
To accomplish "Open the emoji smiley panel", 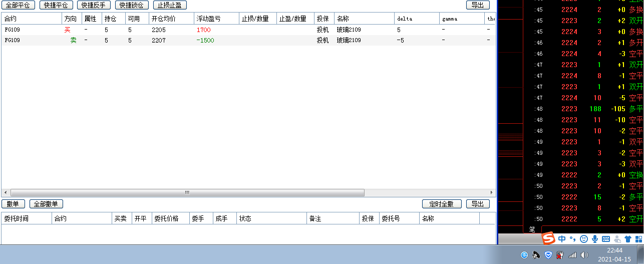I will 584,239.
